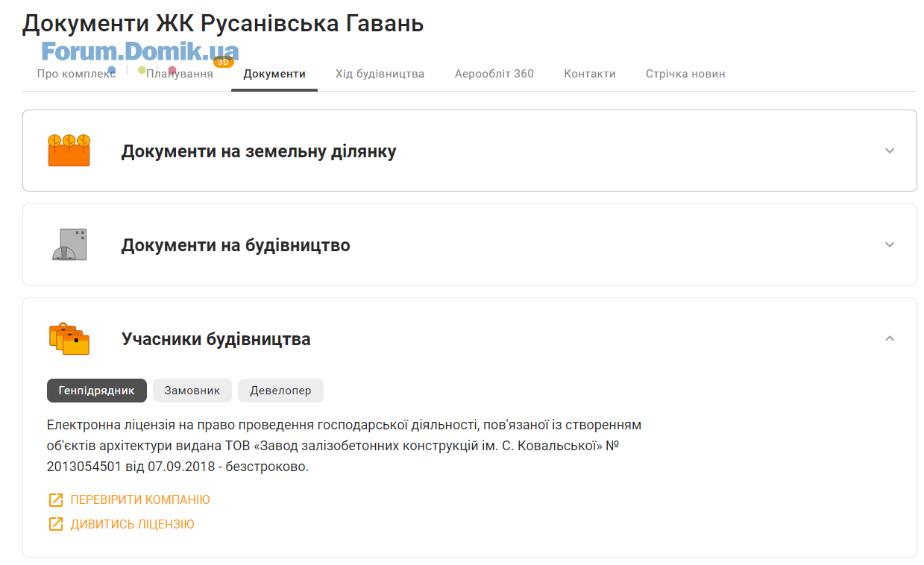
Task: Click Документи на земельну ділянку heading
Action: click(x=259, y=151)
